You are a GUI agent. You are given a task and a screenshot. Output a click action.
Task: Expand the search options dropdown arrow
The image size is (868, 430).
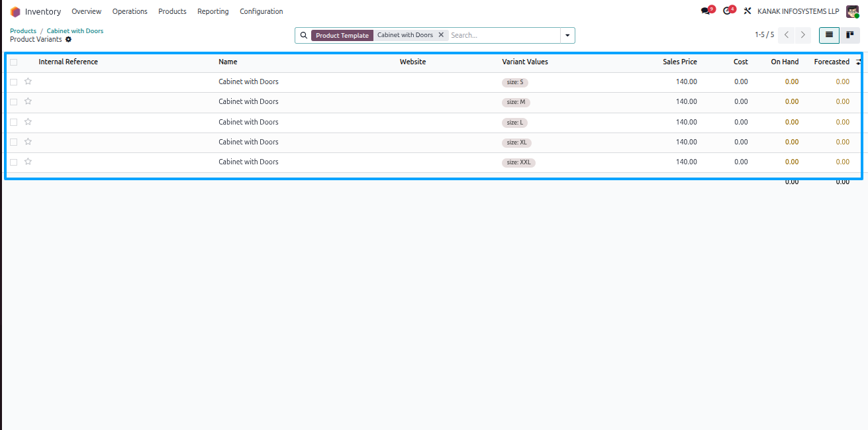(x=567, y=35)
